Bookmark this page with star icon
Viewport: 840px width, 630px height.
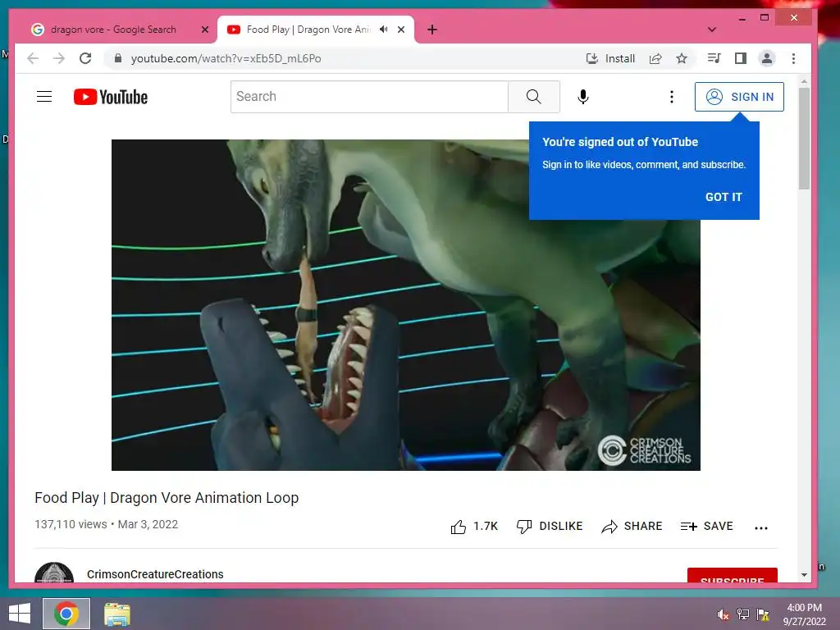point(682,58)
